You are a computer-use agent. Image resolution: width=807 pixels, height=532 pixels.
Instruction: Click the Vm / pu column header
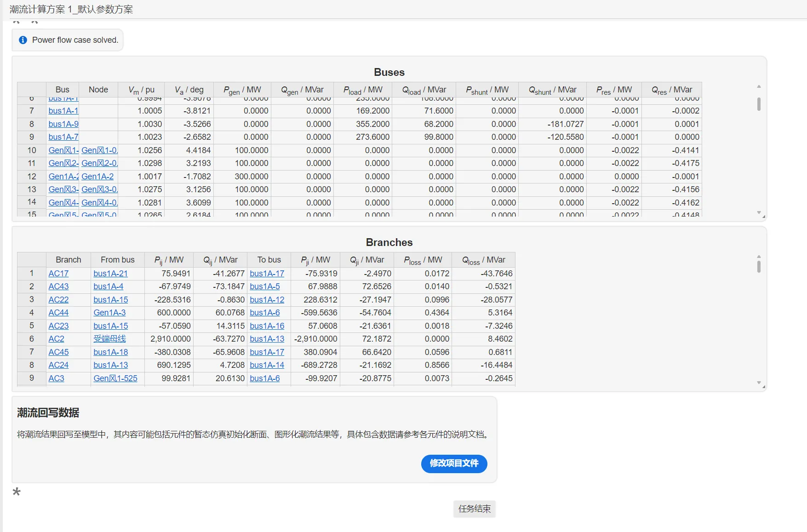[142, 90]
